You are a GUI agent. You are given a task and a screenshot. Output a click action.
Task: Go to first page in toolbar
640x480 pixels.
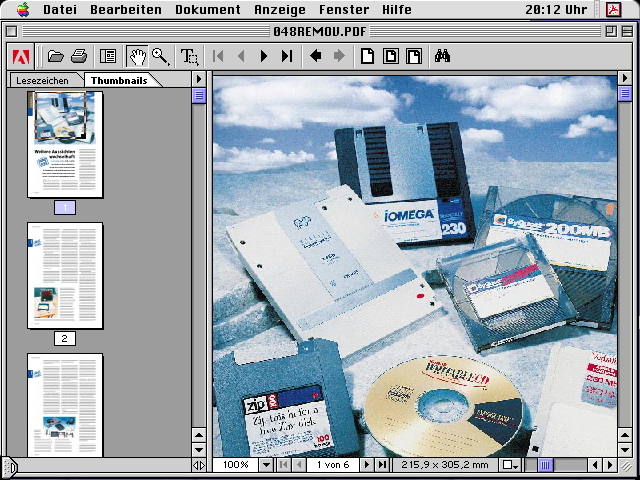[x=218, y=56]
